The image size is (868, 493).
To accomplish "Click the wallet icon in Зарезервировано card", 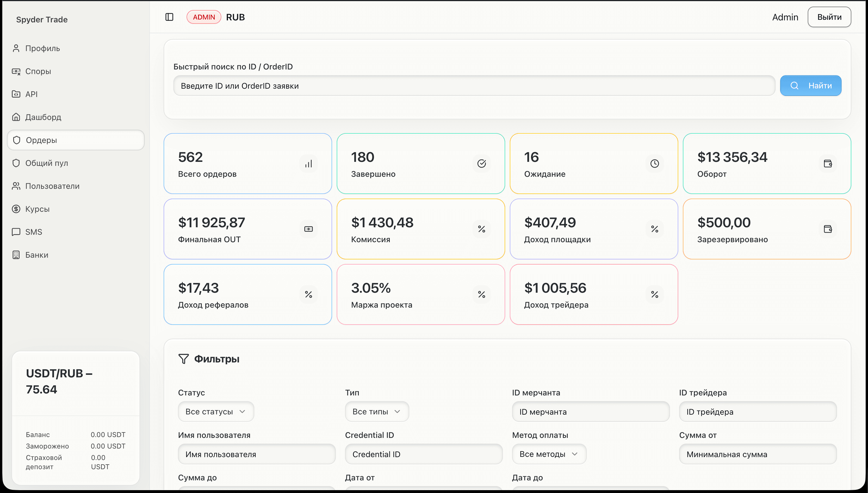I will (827, 229).
